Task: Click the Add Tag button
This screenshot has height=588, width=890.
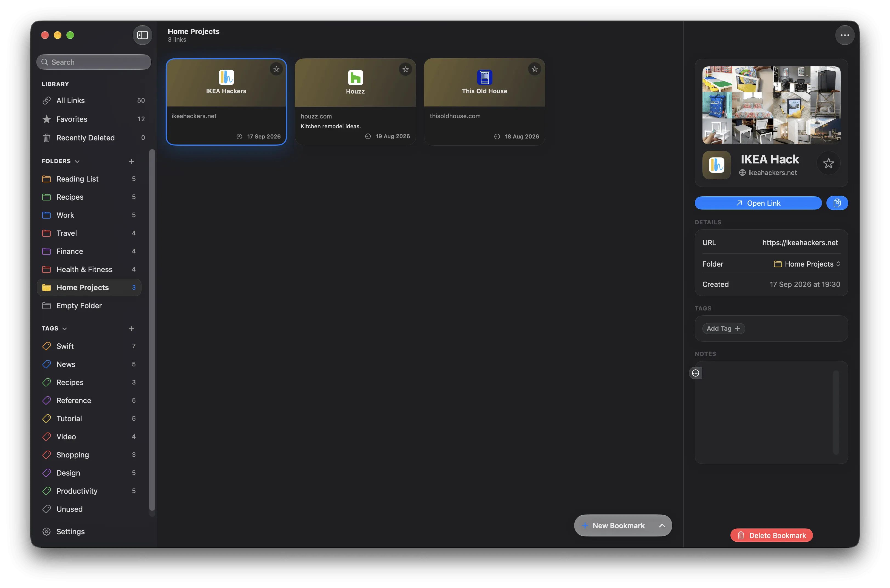Action: click(x=723, y=329)
